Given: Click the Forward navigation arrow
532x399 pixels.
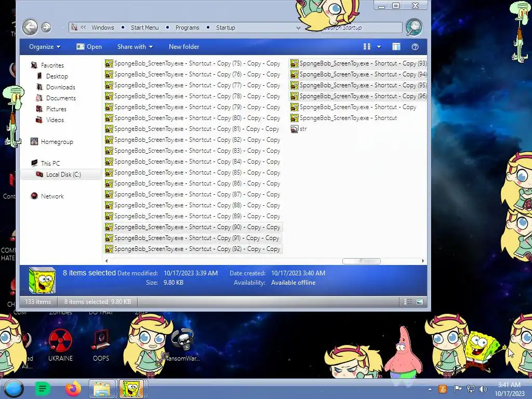Looking at the screenshot, I should point(46,27).
